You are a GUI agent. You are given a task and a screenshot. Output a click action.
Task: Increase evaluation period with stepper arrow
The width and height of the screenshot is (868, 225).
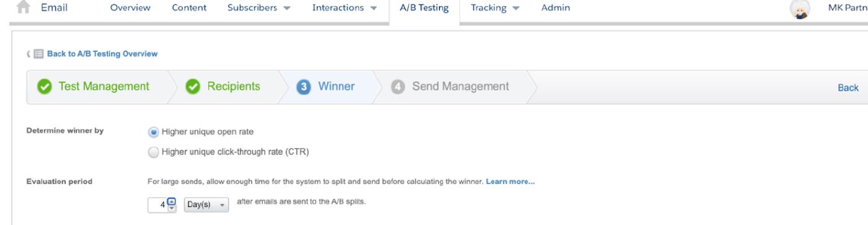coord(172,201)
